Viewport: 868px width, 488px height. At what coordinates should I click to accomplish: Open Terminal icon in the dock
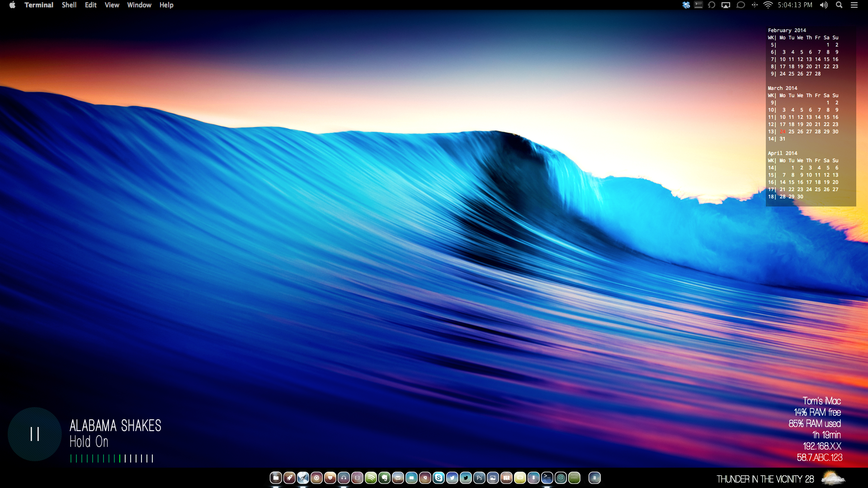pos(547,478)
